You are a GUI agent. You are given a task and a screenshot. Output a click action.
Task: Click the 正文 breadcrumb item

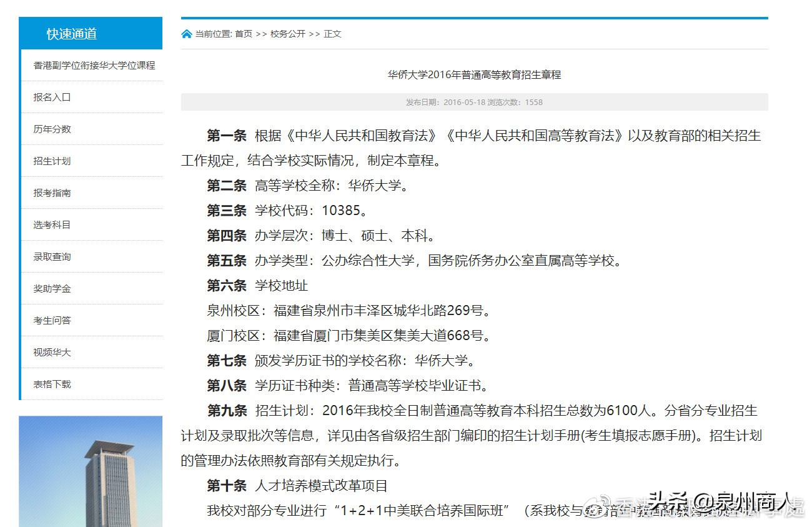coord(332,34)
